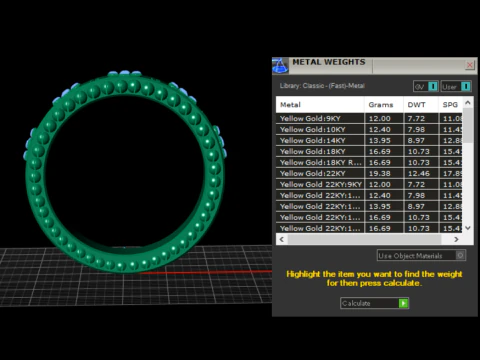Viewport: 480px width, 360px height.
Task: Click the scroll right arrow of the table
Action: pyautogui.click(x=456, y=239)
